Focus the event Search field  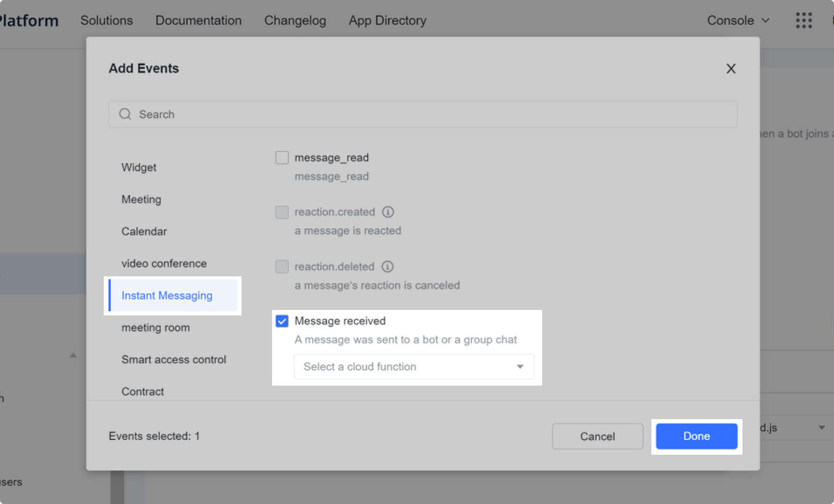click(422, 114)
